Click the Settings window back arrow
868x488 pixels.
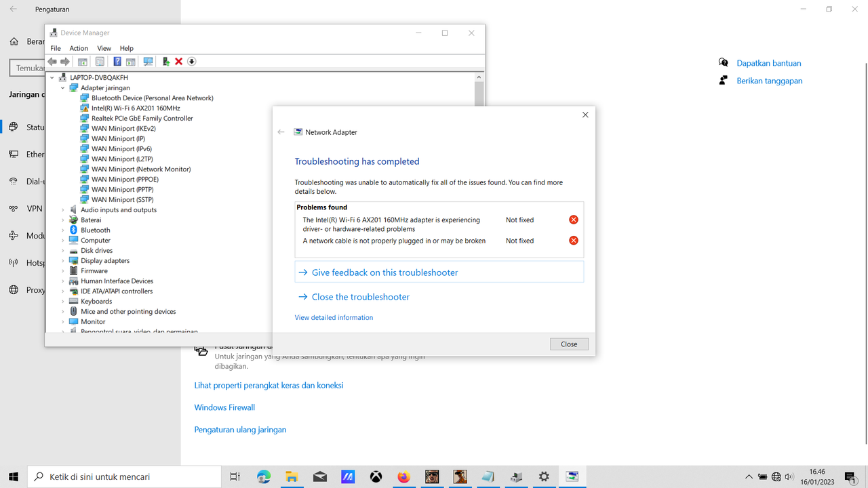pyautogui.click(x=14, y=9)
